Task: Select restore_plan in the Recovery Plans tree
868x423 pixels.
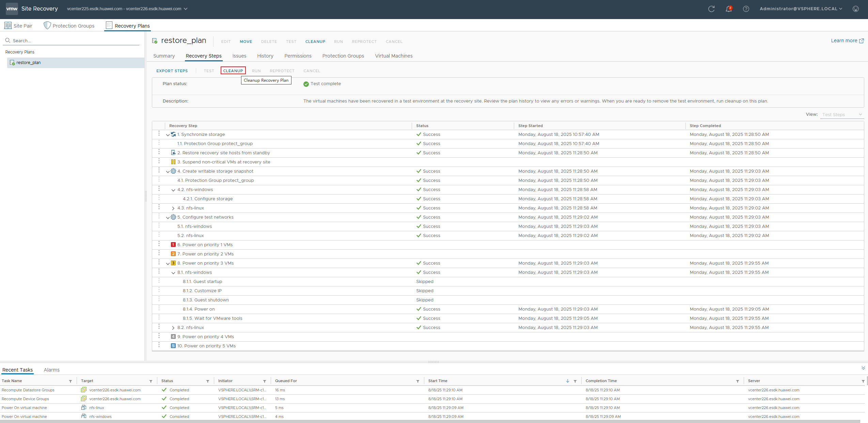Action: coord(76,63)
